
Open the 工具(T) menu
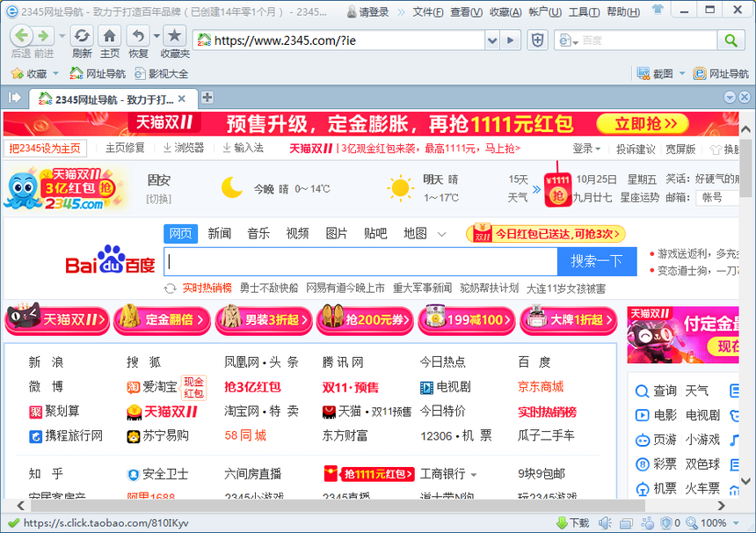tap(584, 12)
